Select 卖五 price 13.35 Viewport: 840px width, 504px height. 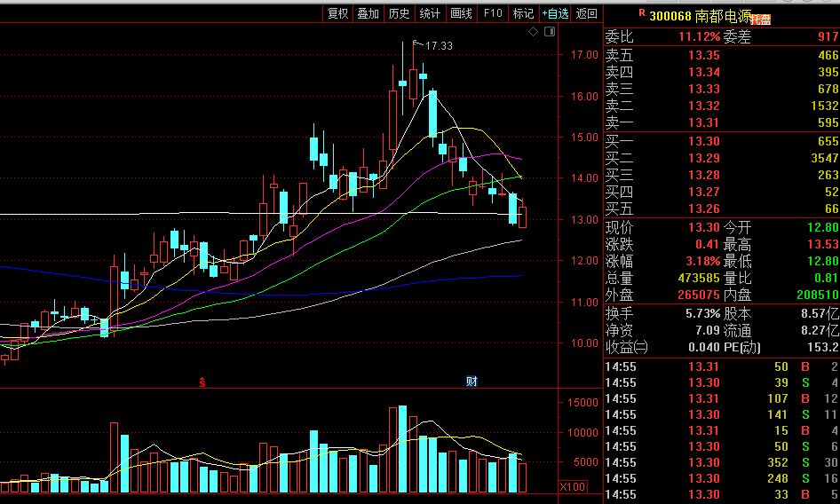pyautogui.click(x=704, y=55)
